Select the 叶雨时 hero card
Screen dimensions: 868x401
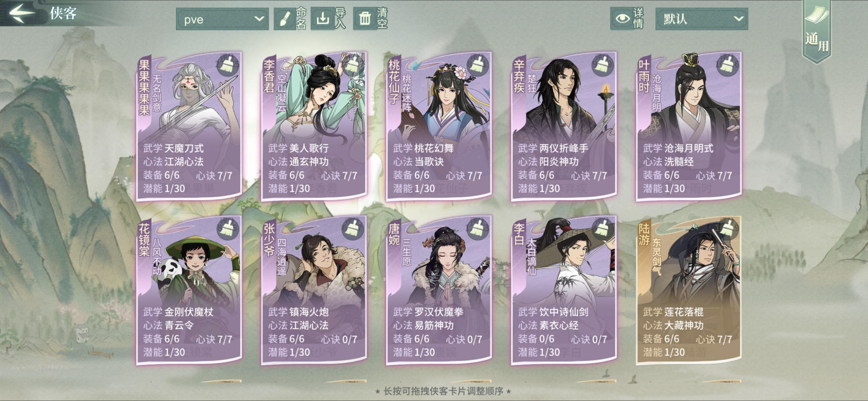point(688,126)
